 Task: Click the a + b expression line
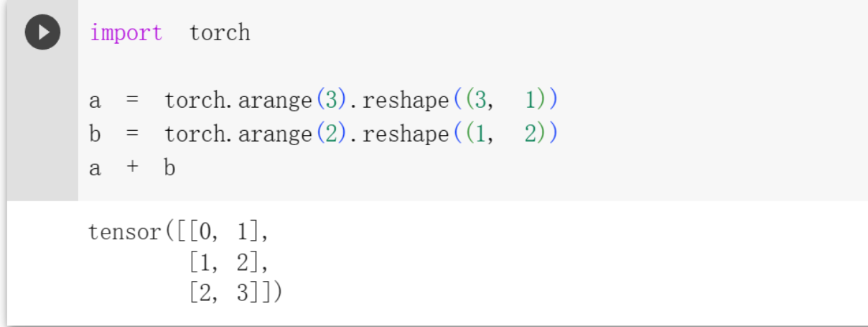(x=132, y=168)
